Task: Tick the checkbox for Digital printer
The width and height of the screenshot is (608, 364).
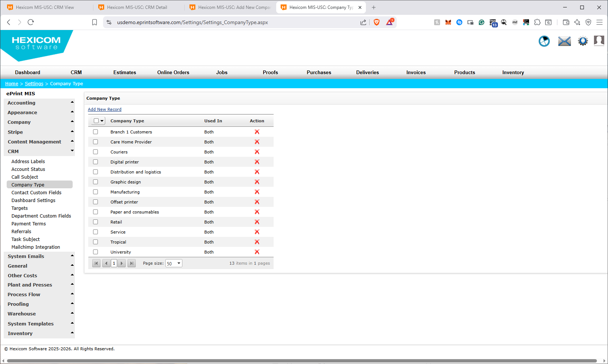Action: 96,162
